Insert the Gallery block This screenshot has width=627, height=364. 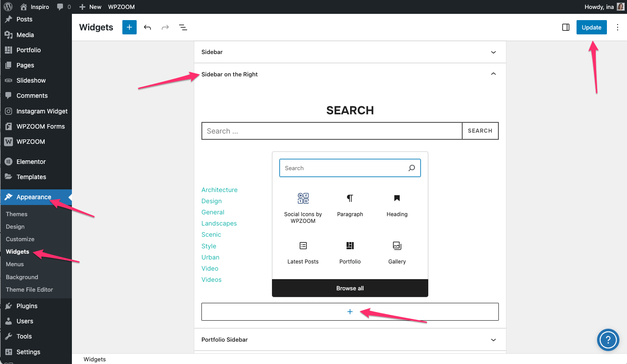point(397,252)
